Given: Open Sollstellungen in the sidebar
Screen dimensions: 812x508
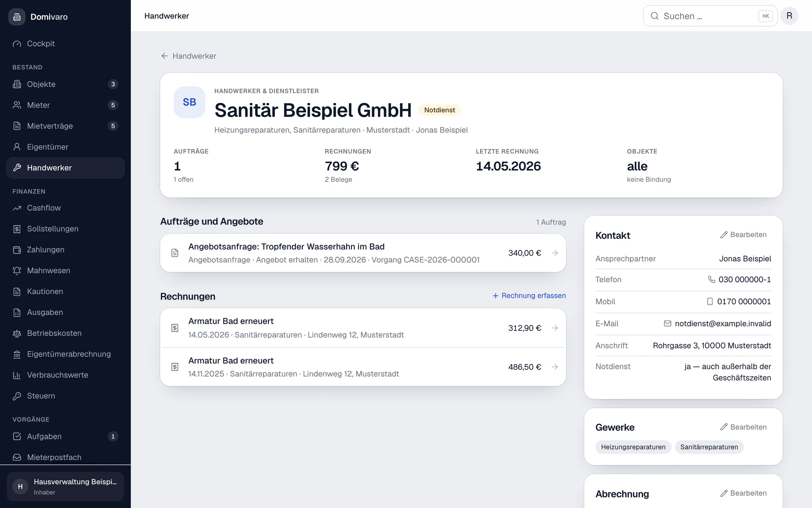Looking at the screenshot, I should (x=65, y=229).
